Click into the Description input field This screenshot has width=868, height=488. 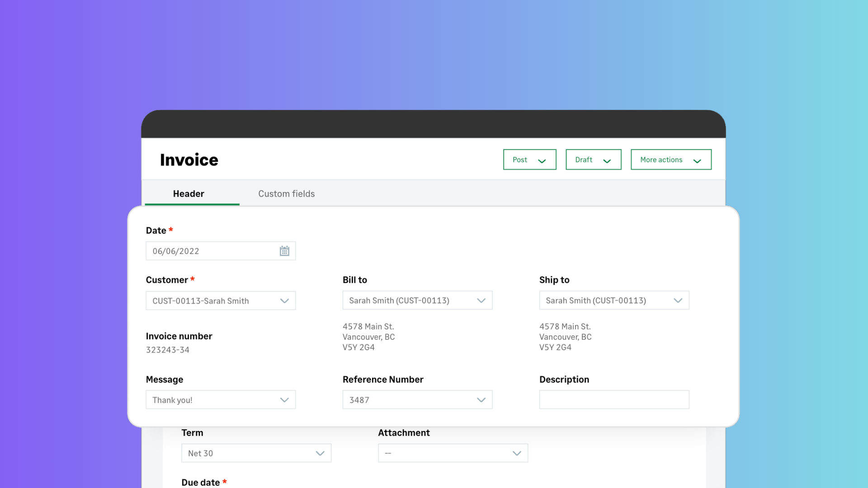point(614,400)
